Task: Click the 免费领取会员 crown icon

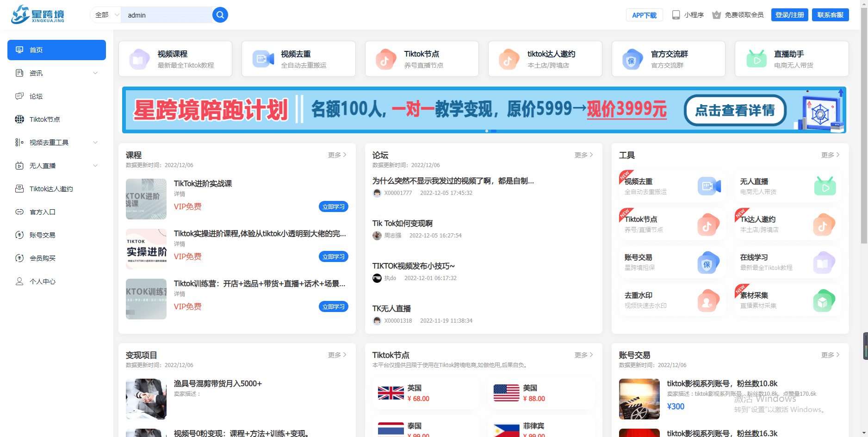Action: tap(716, 15)
